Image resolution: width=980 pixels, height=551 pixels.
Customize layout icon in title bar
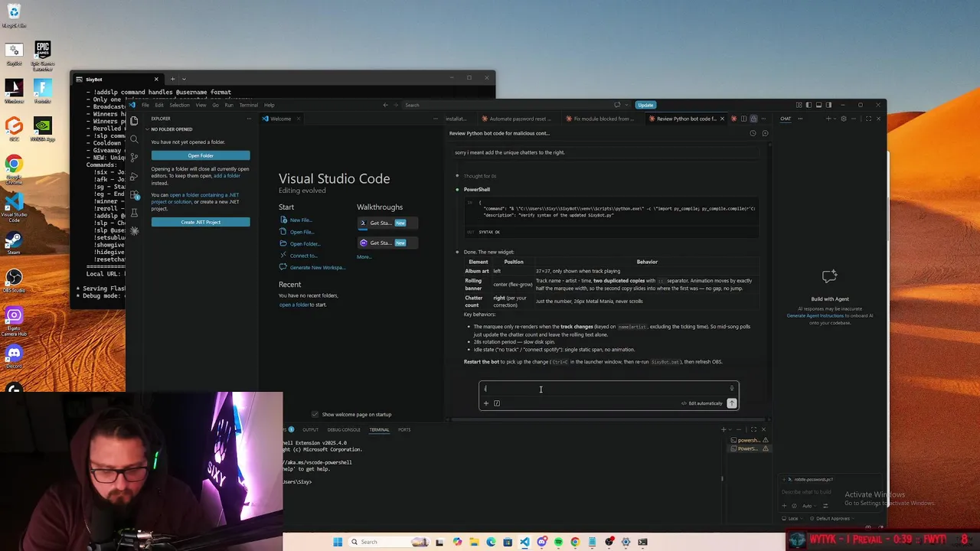click(x=799, y=105)
